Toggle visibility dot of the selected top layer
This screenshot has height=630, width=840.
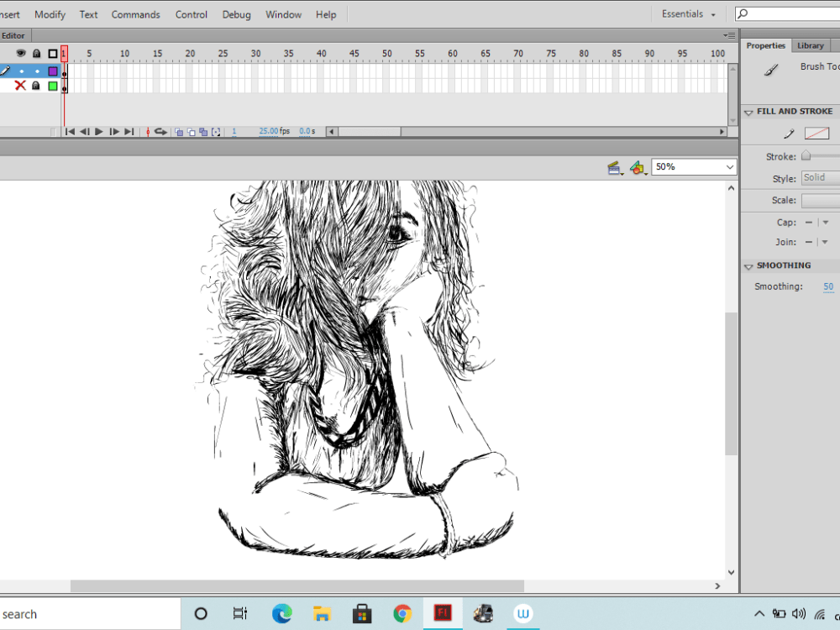pos(22,71)
